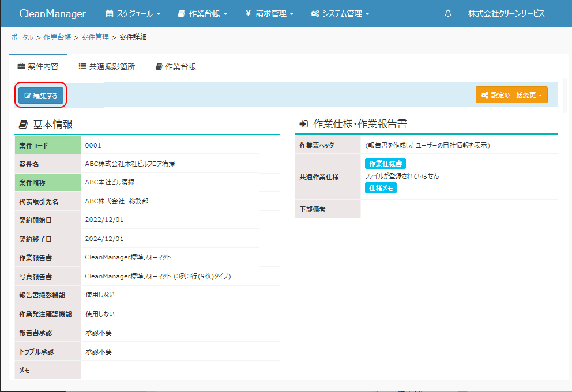Viewport: 572px width, 392px height.
Task: Click 株式会社クリーンサービス account name
Action: (506, 14)
